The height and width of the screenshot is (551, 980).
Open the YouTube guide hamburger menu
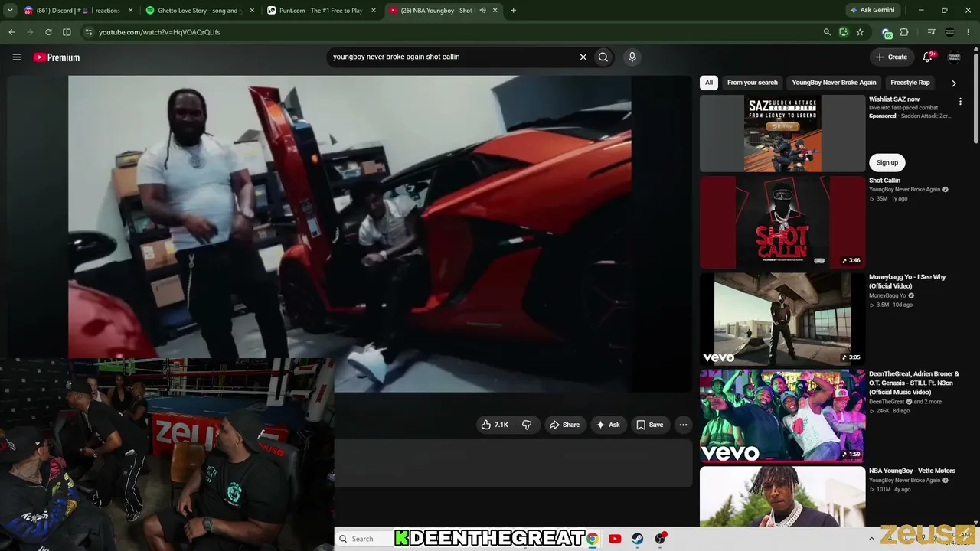[x=16, y=57]
